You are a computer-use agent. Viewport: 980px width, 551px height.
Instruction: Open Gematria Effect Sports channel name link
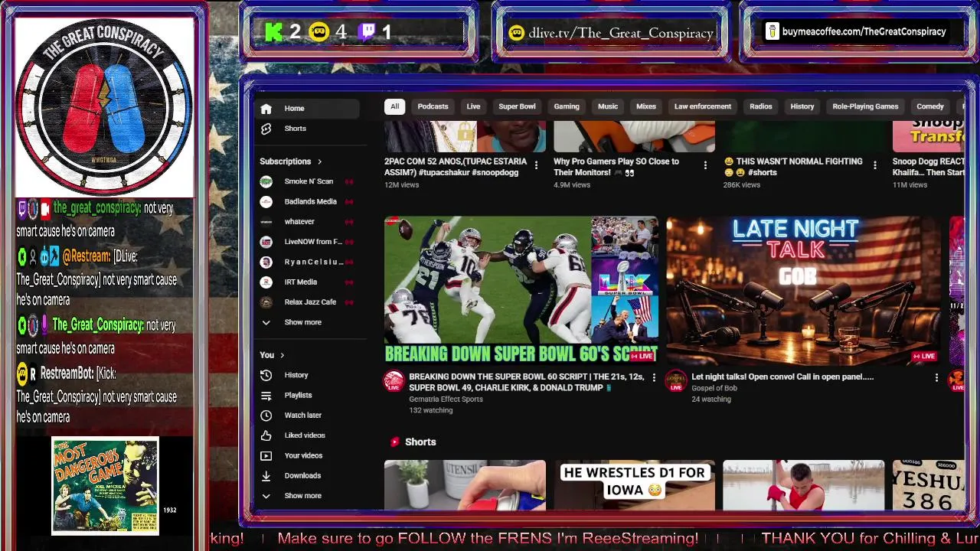446,399
